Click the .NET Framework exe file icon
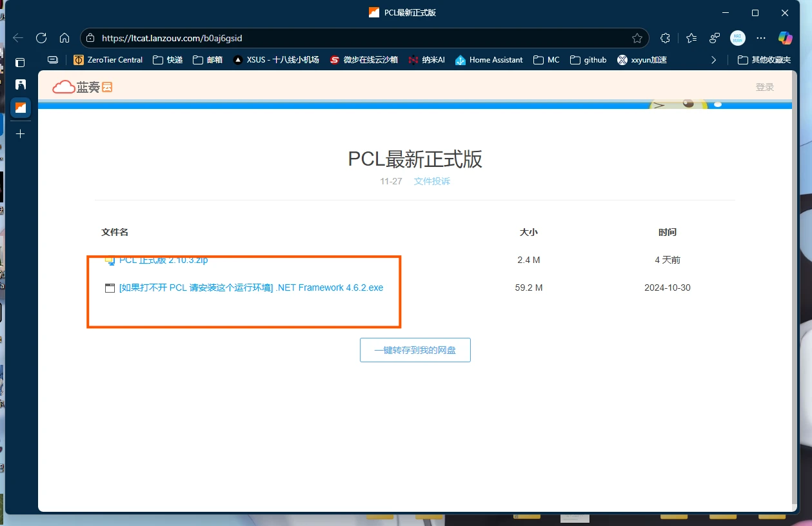This screenshot has height=526, width=812. point(110,288)
